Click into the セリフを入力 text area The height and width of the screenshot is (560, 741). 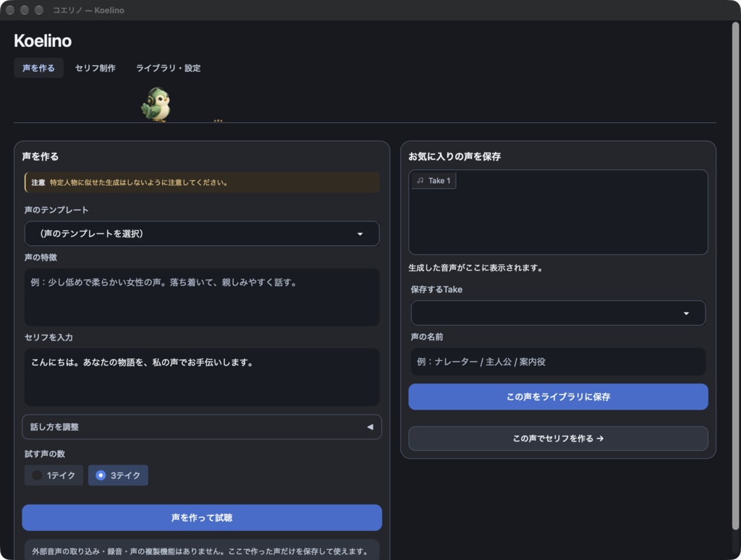(202, 377)
